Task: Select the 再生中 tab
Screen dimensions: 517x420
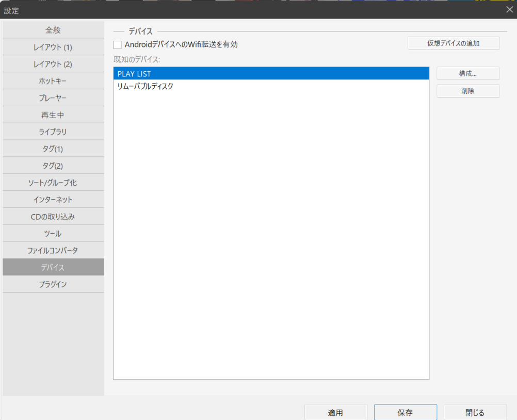Action: (53, 115)
